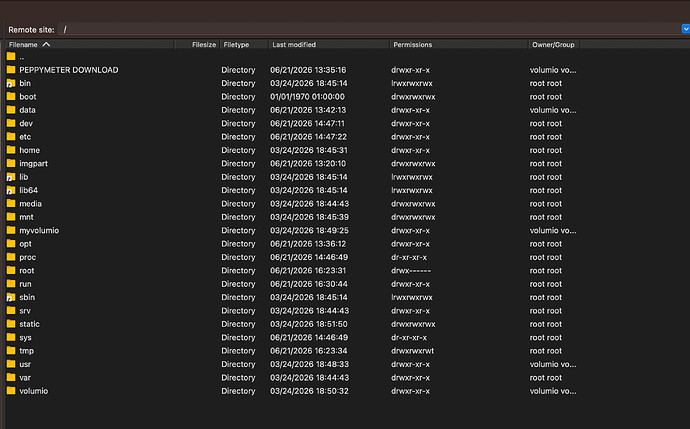Viewport: 690px width, 429px height.
Task: Click permissions 'drwx------' in root row
Action: 411,271
